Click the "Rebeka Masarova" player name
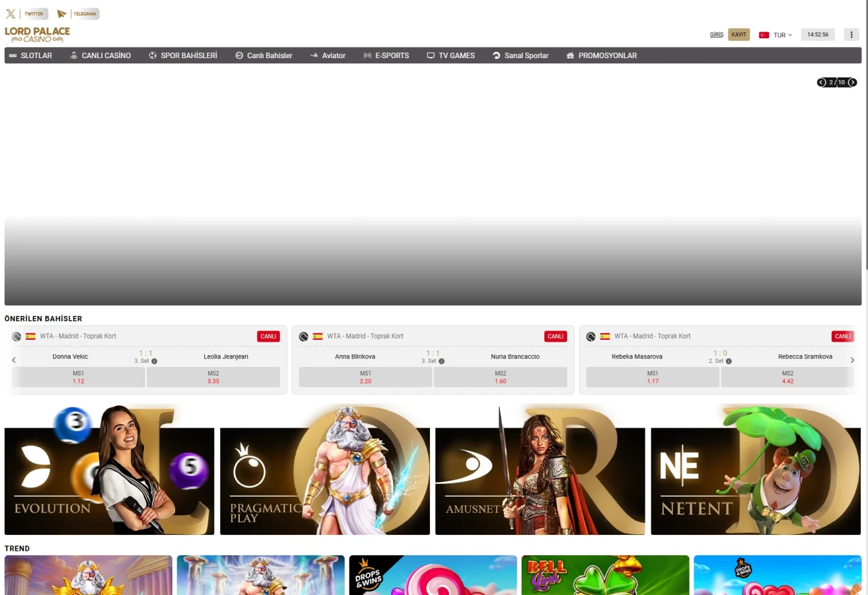This screenshot has width=868, height=595. click(637, 357)
